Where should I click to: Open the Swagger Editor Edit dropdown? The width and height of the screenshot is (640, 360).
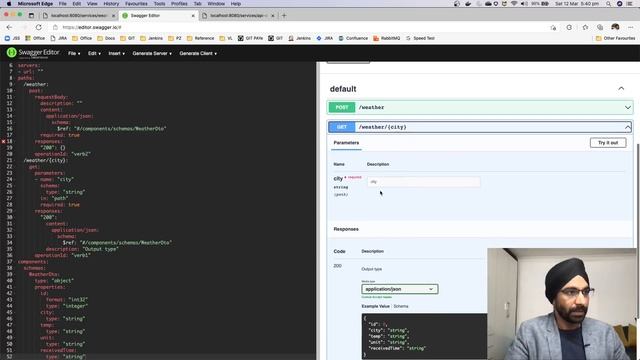coord(94,53)
